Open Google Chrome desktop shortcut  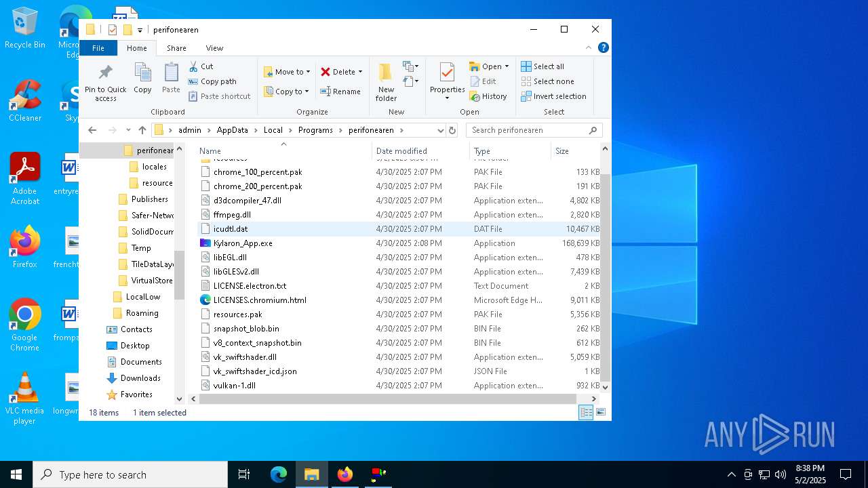coord(24,325)
